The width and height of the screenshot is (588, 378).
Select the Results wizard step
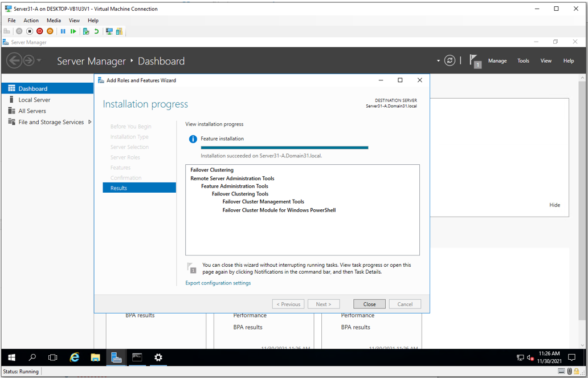pyautogui.click(x=139, y=188)
